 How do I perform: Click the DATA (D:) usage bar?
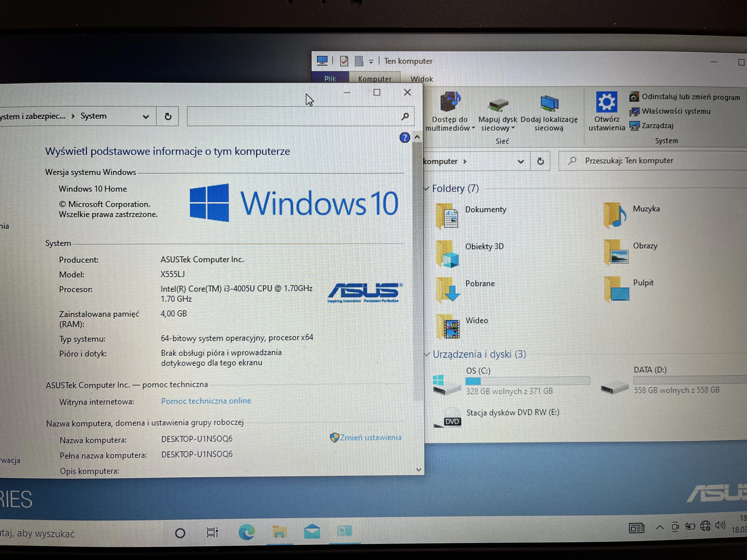690,380
